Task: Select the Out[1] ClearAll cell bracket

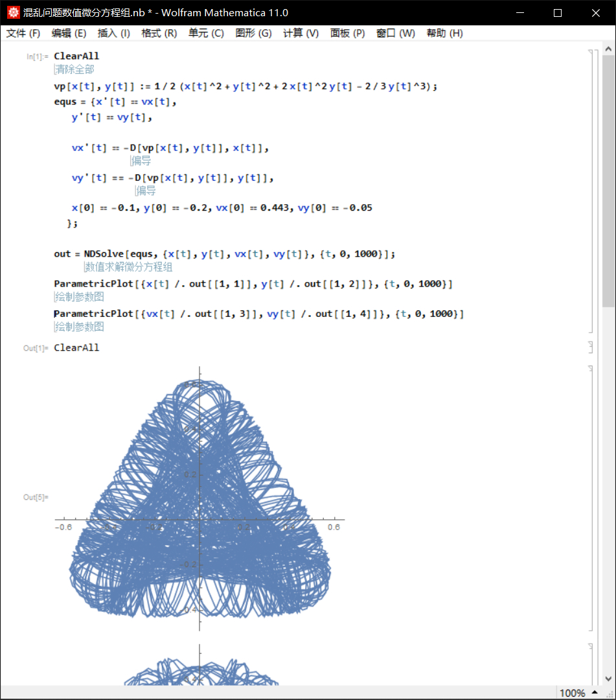Action: 591,347
